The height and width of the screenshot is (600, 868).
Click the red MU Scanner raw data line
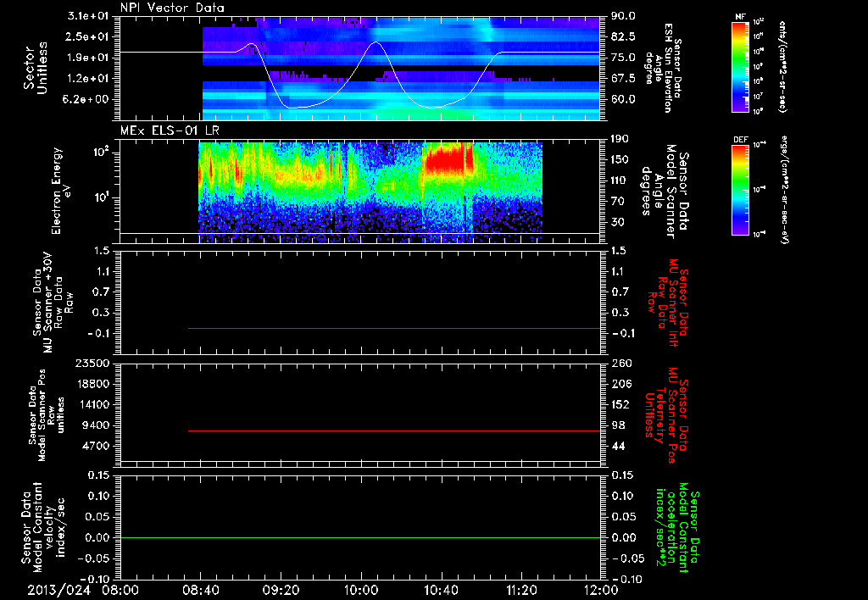pyautogui.click(x=394, y=328)
